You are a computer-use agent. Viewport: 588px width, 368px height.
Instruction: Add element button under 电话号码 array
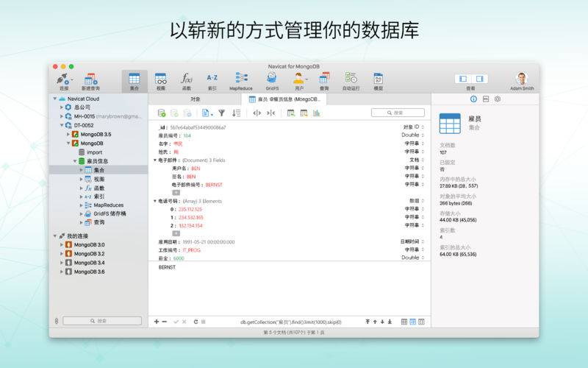click(x=176, y=233)
